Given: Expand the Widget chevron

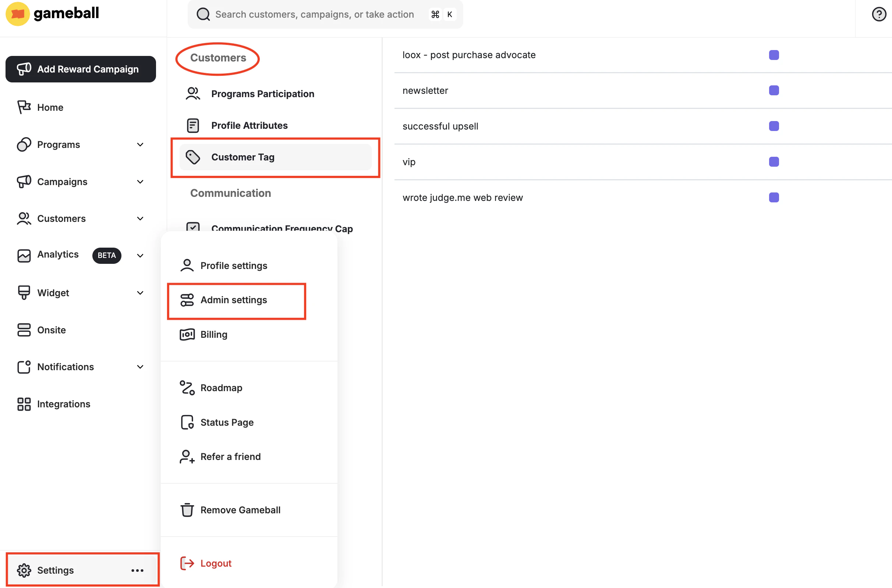Looking at the screenshot, I should [x=140, y=293].
